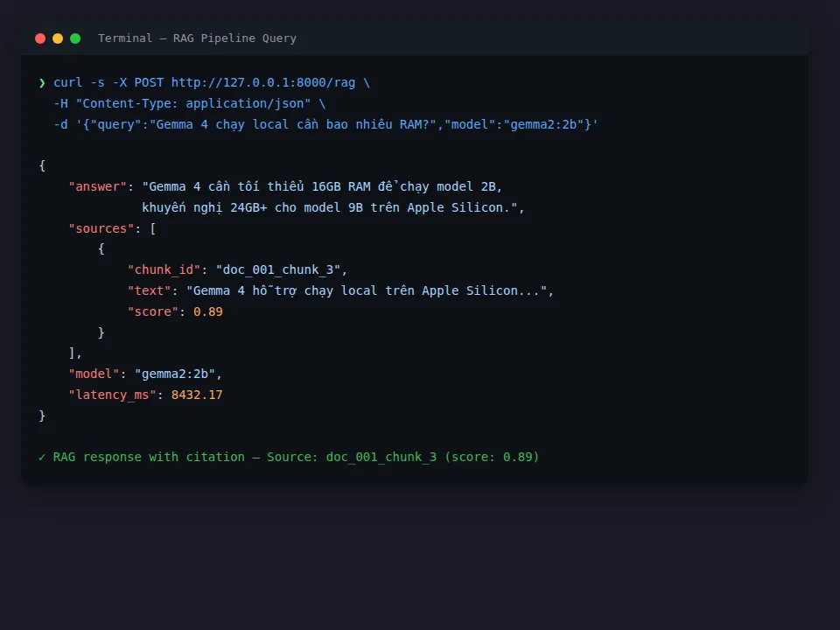Screen dimensions: 840x630
Task: Click the green maximize window button
Action: pos(75,38)
